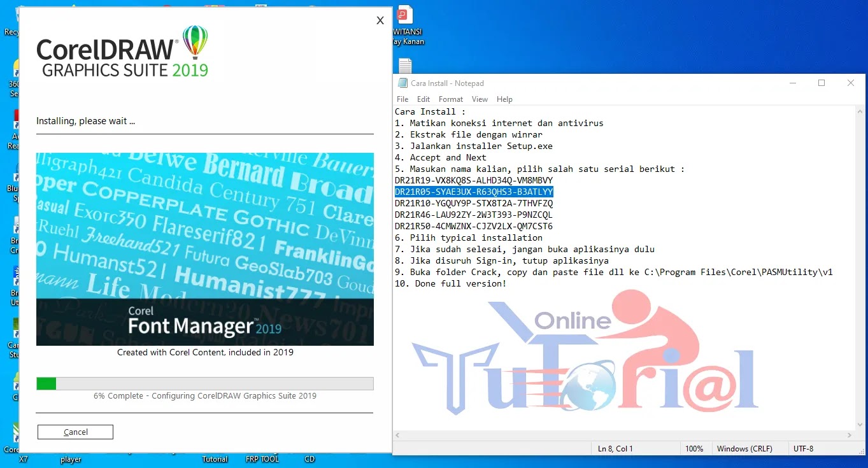Click line '6. Pilih typical installation'
Image resolution: width=868 pixels, height=468 pixels.
(469, 238)
